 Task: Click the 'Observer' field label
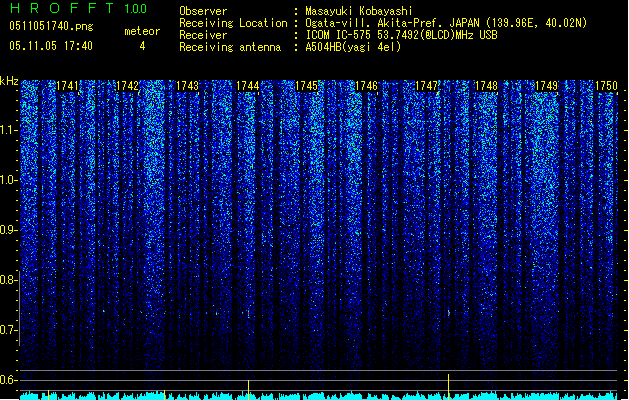[203, 11]
